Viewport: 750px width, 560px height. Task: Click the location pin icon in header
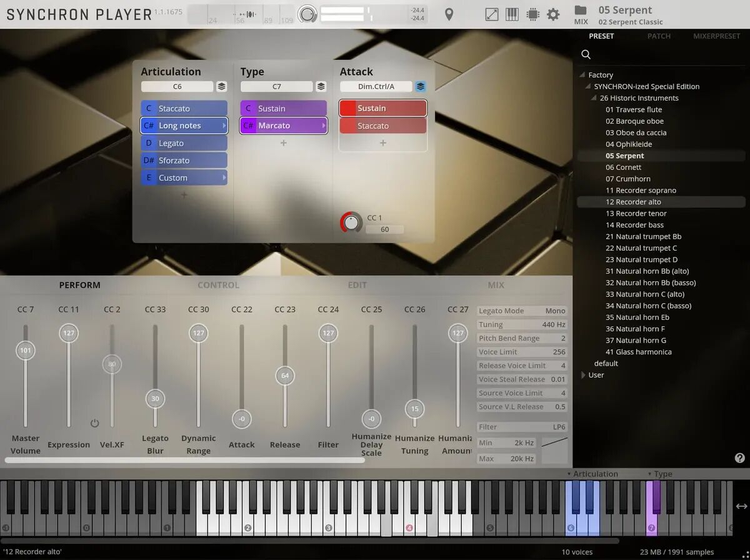[x=449, y=14]
